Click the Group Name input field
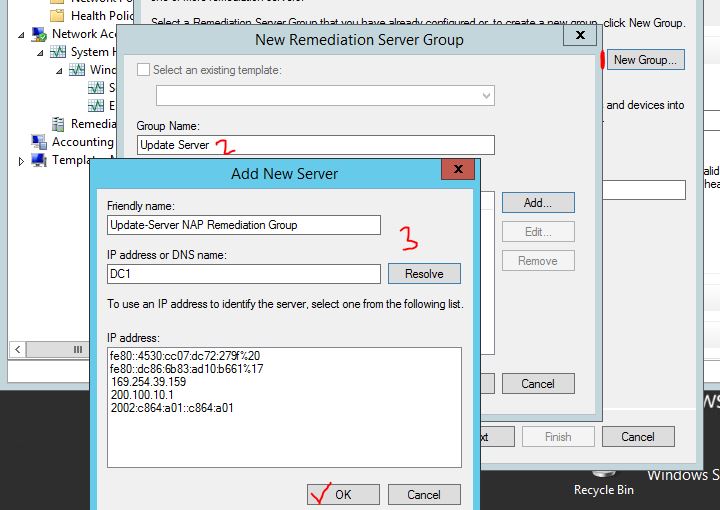This screenshot has height=510, width=720. pyautogui.click(x=315, y=145)
